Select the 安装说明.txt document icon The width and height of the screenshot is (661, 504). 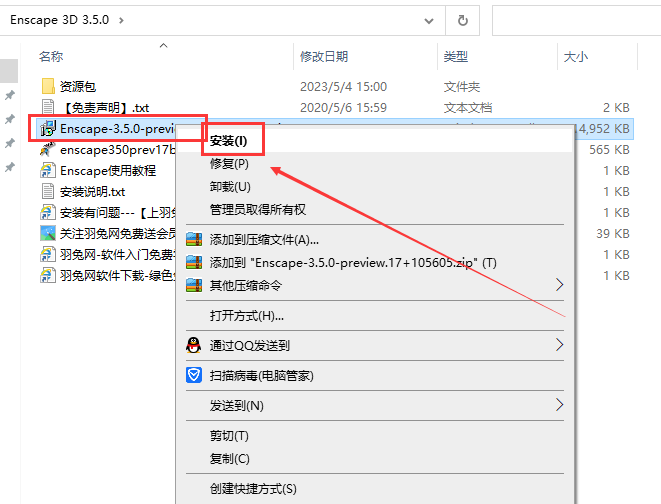pos(48,192)
